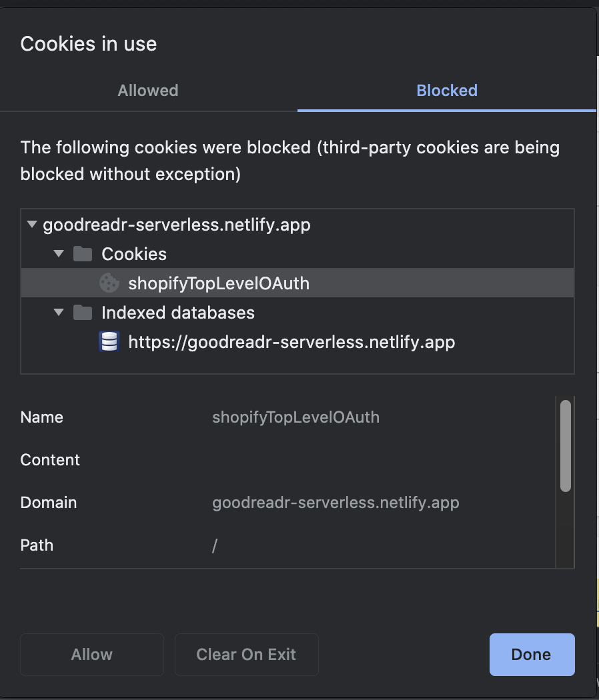Select the Cookies folder label
The height and width of the screenshot is (700, 599).
click(x=133, y=253)
